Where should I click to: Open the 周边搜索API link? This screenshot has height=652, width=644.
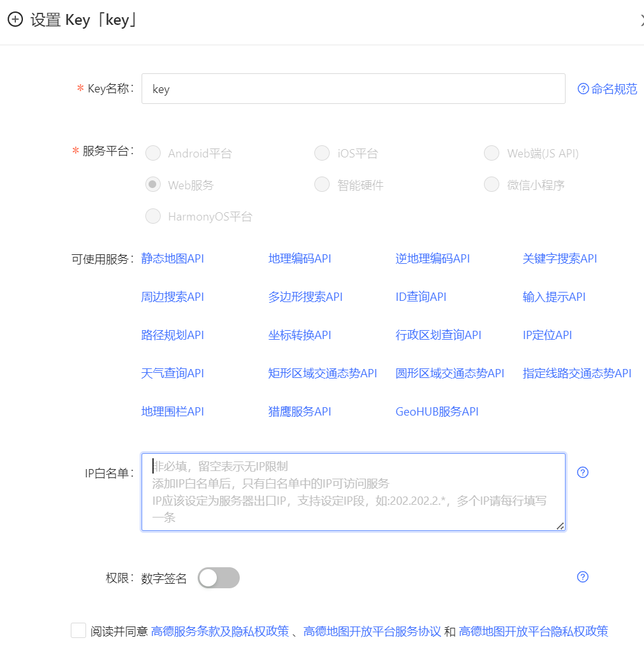173,297
